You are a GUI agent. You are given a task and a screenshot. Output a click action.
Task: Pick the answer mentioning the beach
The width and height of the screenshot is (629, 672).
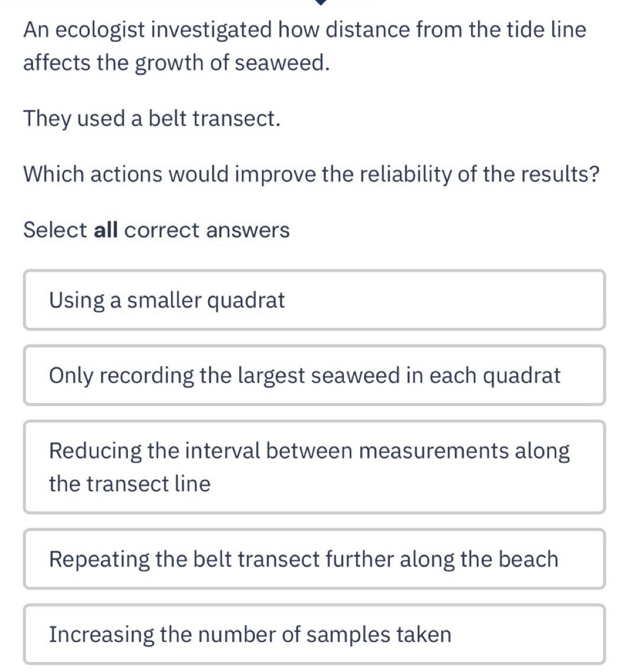[314, 559]
